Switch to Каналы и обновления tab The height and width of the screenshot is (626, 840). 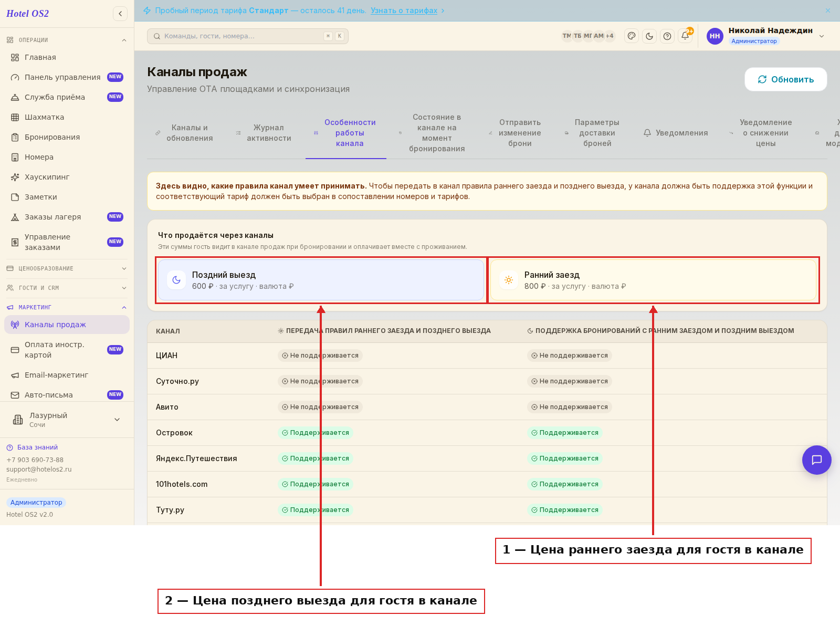pyautogui.click(x=184, y=133)
